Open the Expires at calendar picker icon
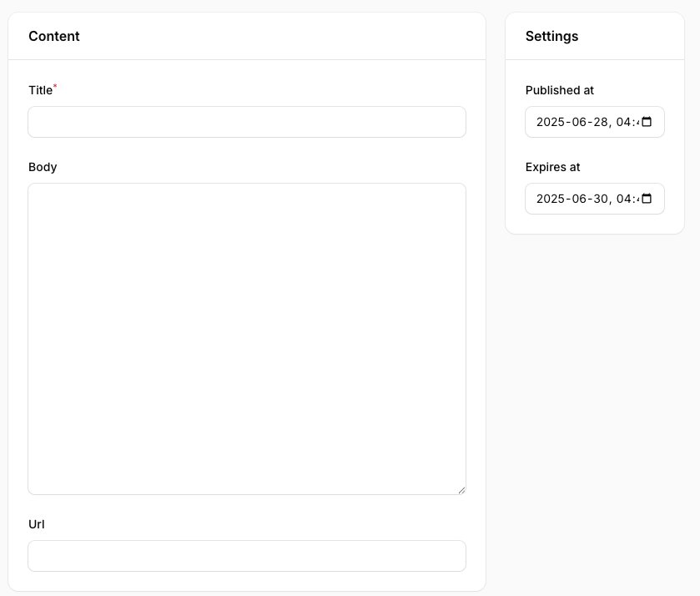 pyautogui.click(x=647, y=199)
